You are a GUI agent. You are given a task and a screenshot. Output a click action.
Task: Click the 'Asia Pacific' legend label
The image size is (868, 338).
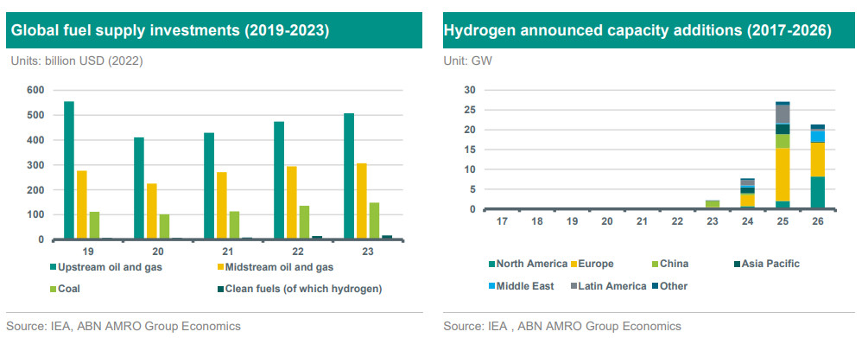[x=770, y=264]
